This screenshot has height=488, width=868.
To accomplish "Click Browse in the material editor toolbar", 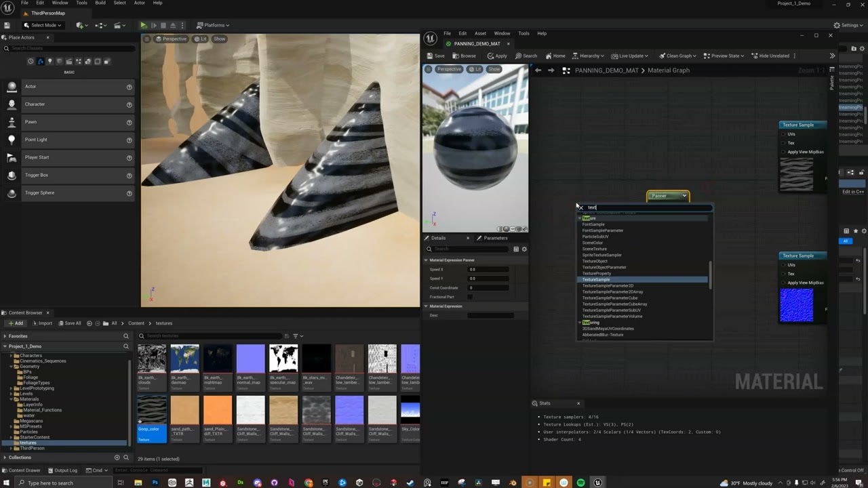I will tap(465, 56).
